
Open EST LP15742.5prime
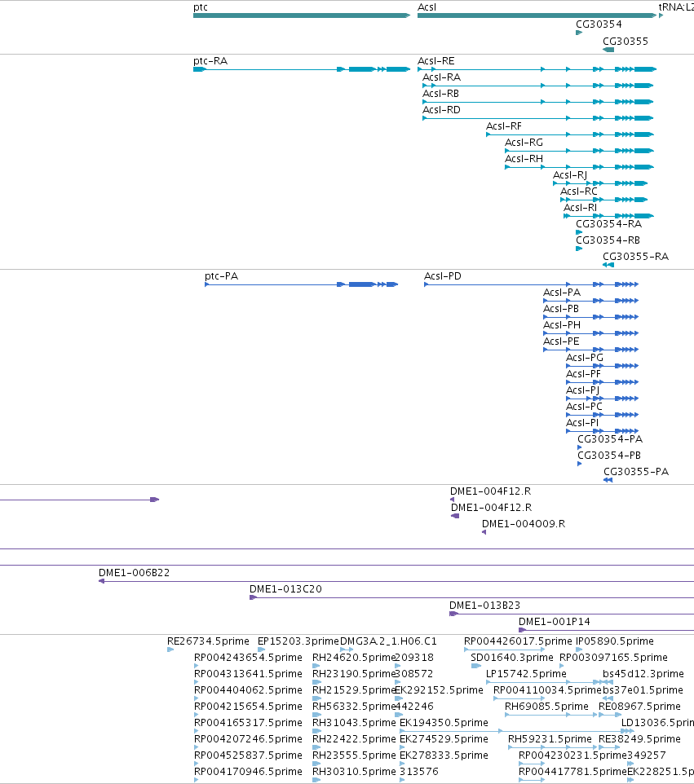pyautogui.click(x=526, y=673)
